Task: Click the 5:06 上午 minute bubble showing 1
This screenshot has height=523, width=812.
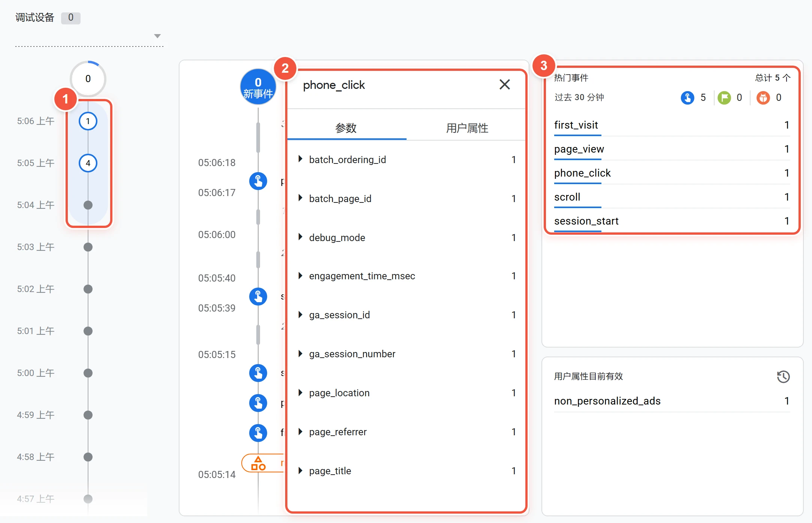Action: (88, 121)
